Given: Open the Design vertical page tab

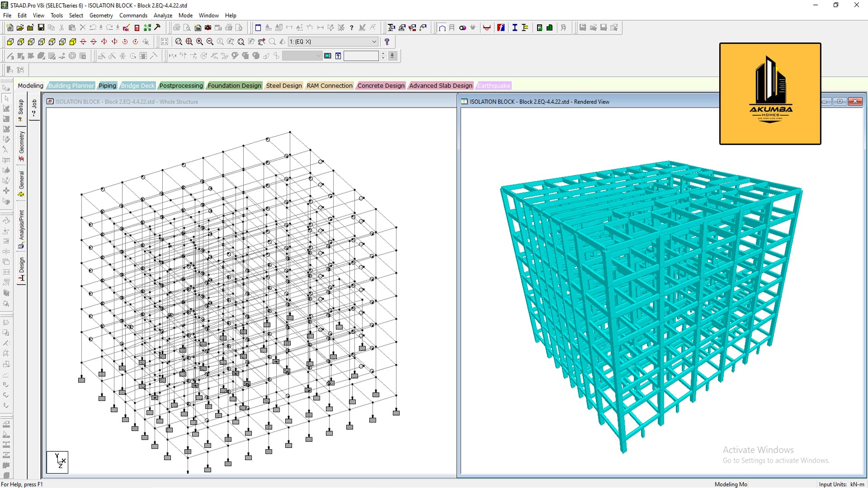Looking at the screenshot, I should 21,269.
